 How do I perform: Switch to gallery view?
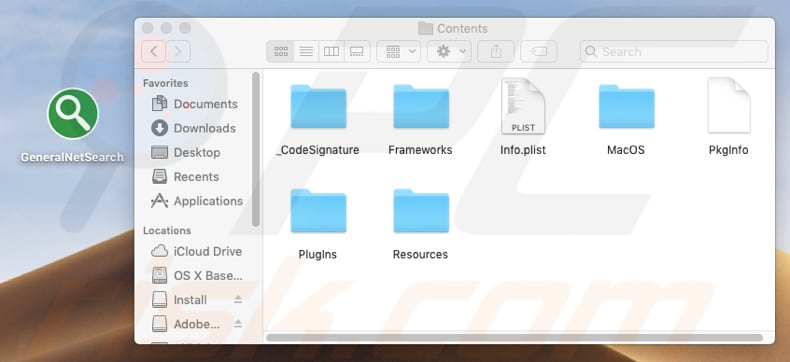pyautogui.click(x=357, y=51)
